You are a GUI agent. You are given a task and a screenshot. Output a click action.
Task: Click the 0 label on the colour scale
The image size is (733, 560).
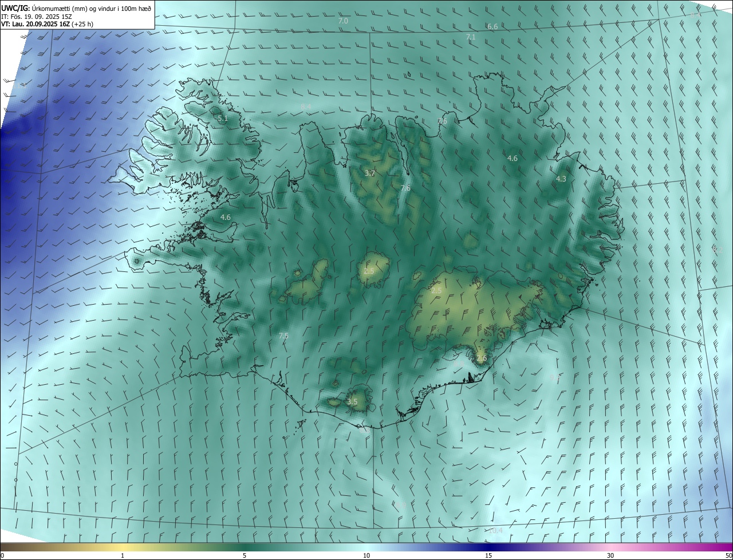[x=2, y=555]
